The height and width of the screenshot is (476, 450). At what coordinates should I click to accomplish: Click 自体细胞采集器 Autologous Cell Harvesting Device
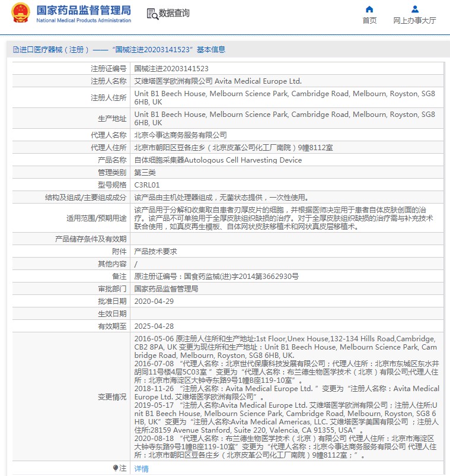coord(218,160)
